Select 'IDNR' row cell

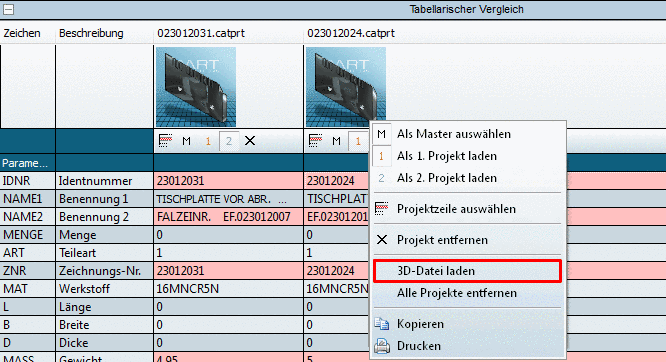[x=28, y=181]
